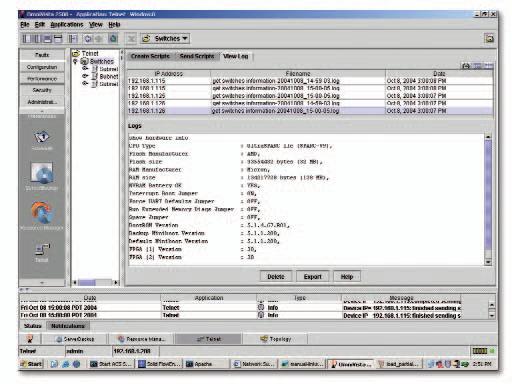Click the refresh icon in the toolbar
Screen dimensions: 512x384
click(x=88, y=39)
